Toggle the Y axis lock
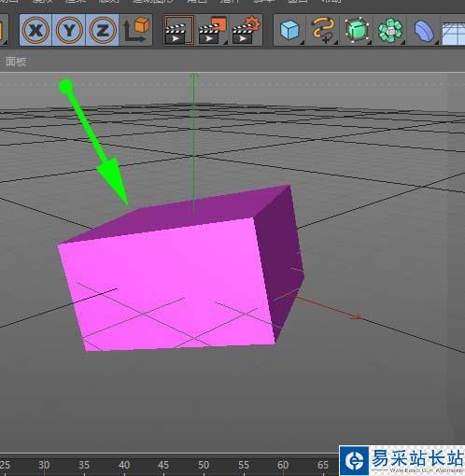The height and width of the screenshot is (476, 465). 69,30
